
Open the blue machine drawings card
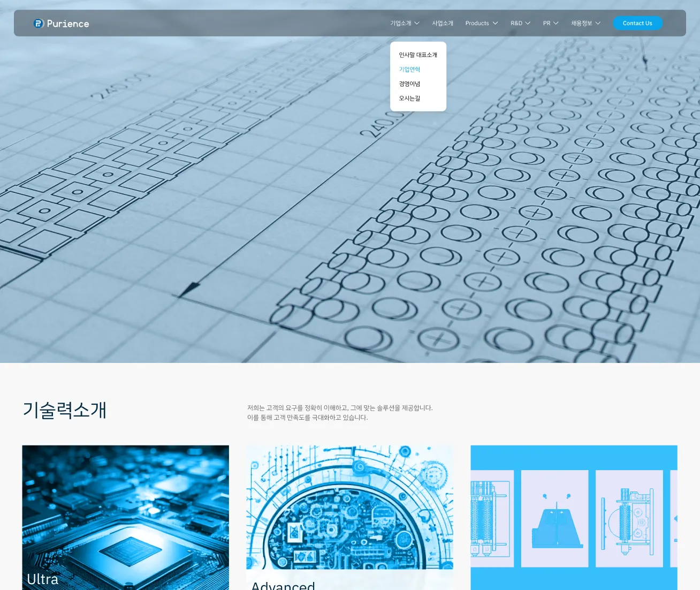pyautogui.click(x=574, y=518)
